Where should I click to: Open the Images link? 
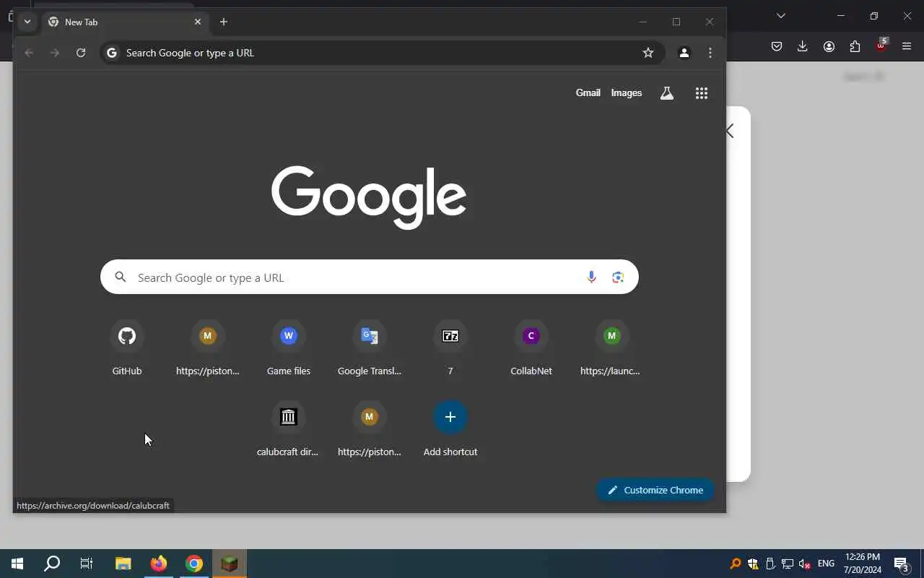[627, 93]
